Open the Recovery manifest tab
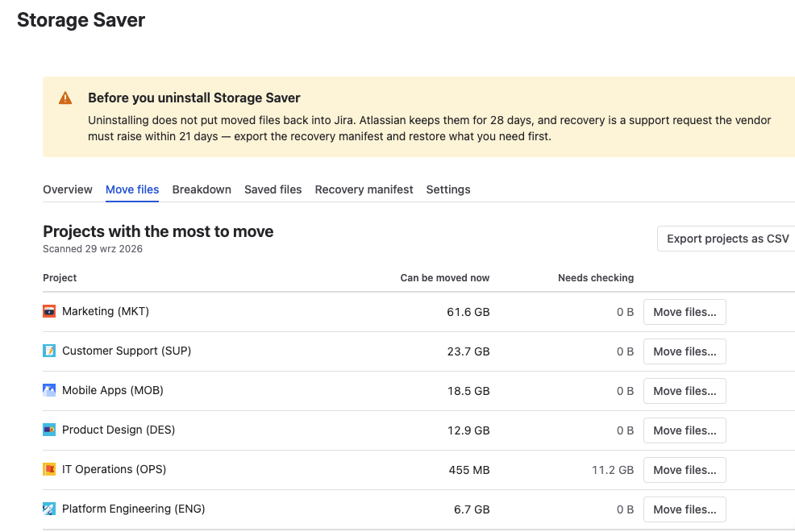This screenshot has width=795, height=532. 364,189
